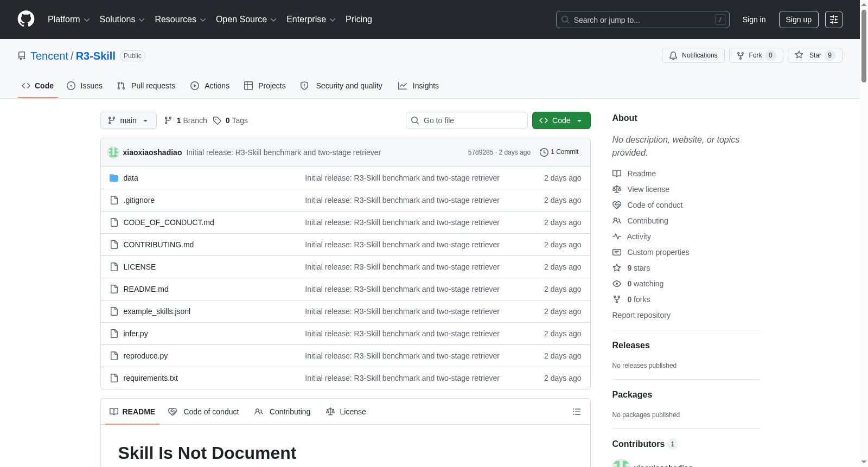Open the 1 Commit history link
The height and width of the screenshot is (467, 868).
[x=559, y=152]
